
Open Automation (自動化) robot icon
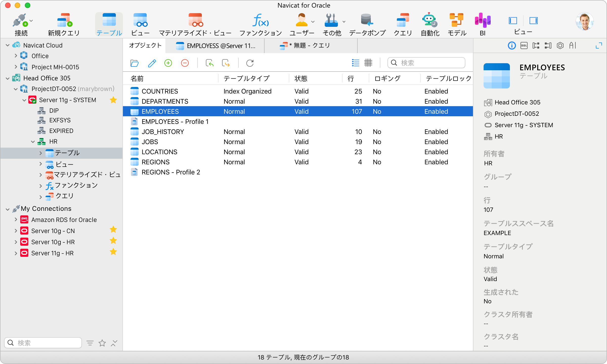(x=429, y=20)
